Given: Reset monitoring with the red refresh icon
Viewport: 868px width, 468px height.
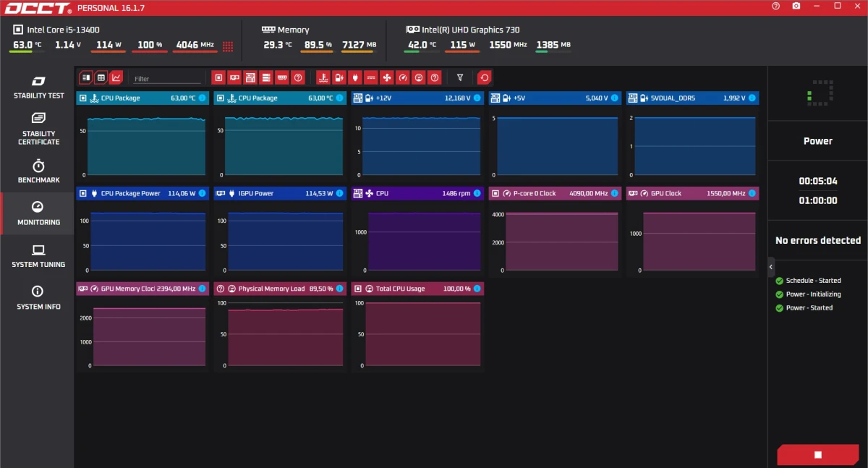Looking at the screenshot, I should [x=485, y=77].
